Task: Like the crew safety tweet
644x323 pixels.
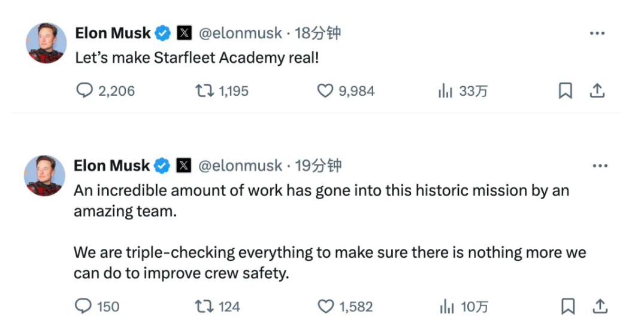Action: coord(325,307)
